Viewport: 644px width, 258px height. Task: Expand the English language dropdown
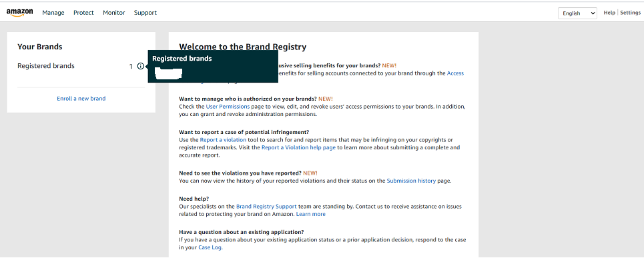(x=577, y=13)
